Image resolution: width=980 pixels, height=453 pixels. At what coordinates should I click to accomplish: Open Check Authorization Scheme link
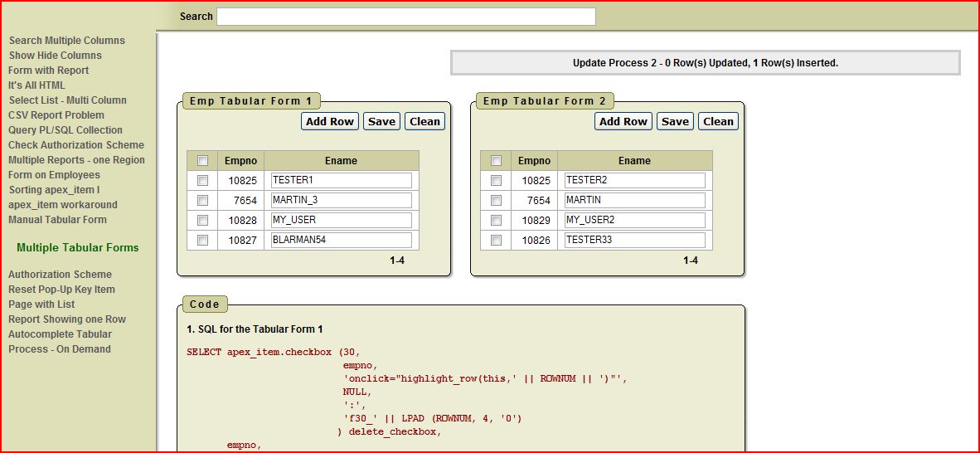click(76, 145)
